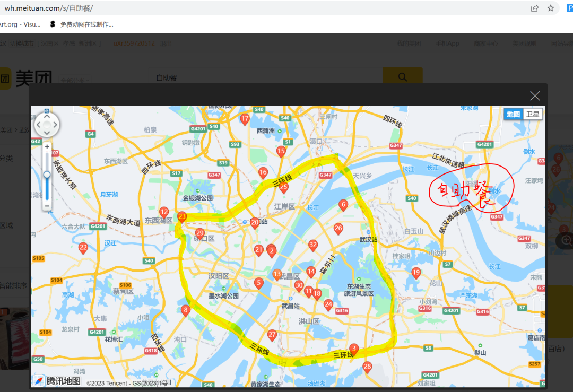
Task: Open 美团规则 in top navigation
Action: 524,43
